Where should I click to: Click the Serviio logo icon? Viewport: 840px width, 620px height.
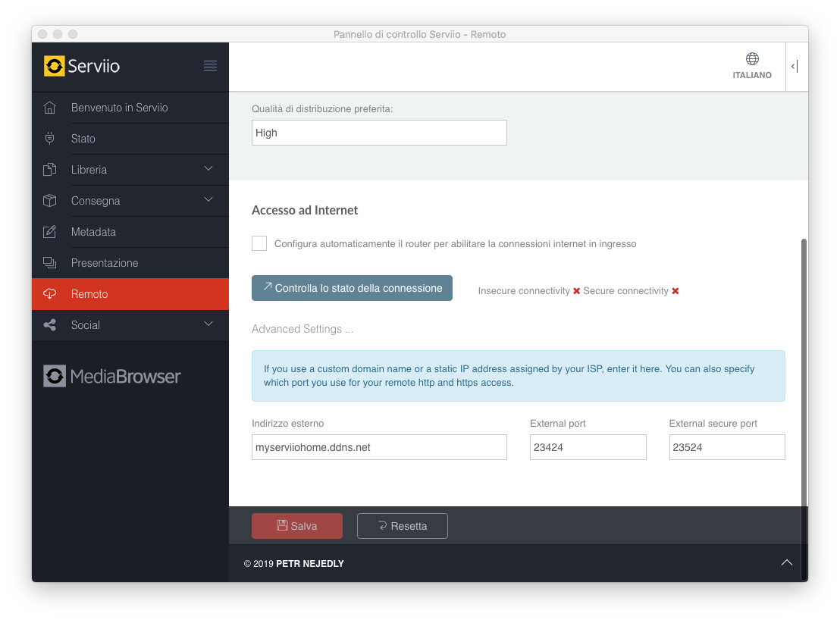55,66
